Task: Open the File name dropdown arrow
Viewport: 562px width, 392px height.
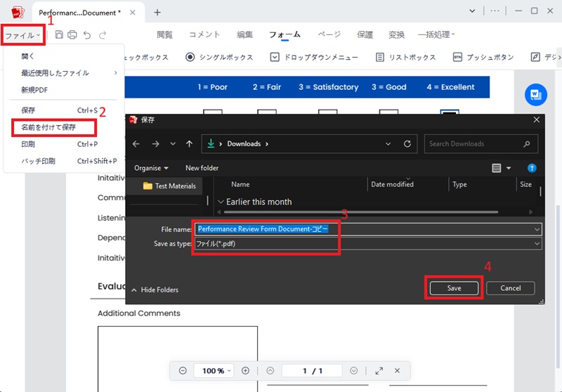Action: pos(537,229)
